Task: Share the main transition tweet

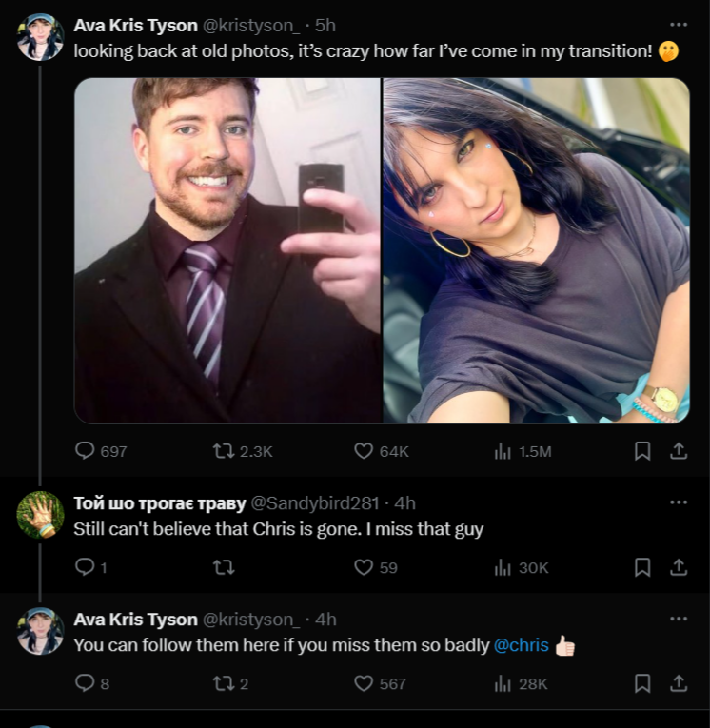Action: (679, 451)
